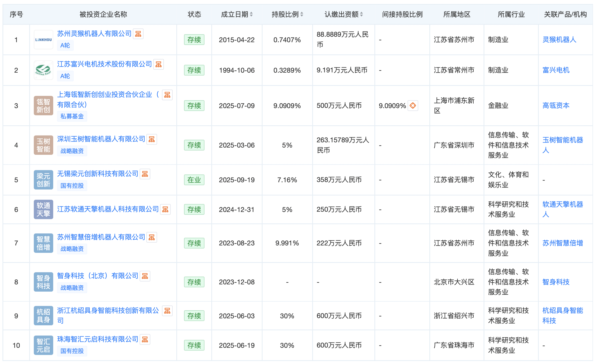Open equity structure icon for 江苏富兴电机技术股份有限公司

click(x=158, y=64)
